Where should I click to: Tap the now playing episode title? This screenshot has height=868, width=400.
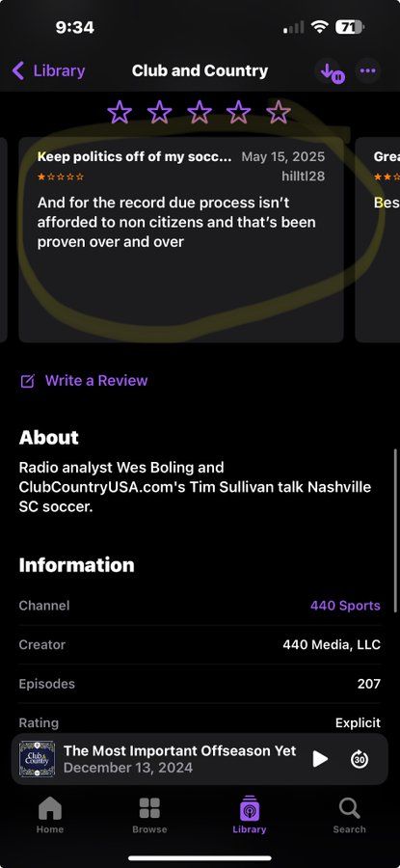pyautogui.click(x=180, y=750)
